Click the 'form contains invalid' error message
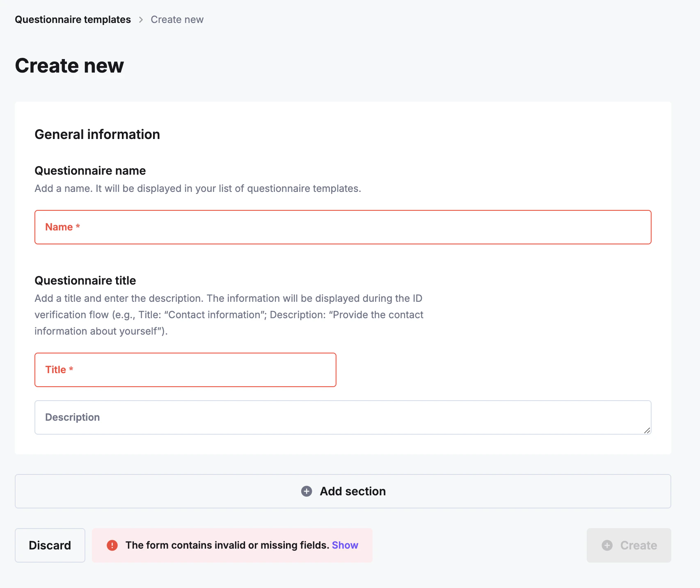This screenshot has height=588, width=700. [227, 545]
